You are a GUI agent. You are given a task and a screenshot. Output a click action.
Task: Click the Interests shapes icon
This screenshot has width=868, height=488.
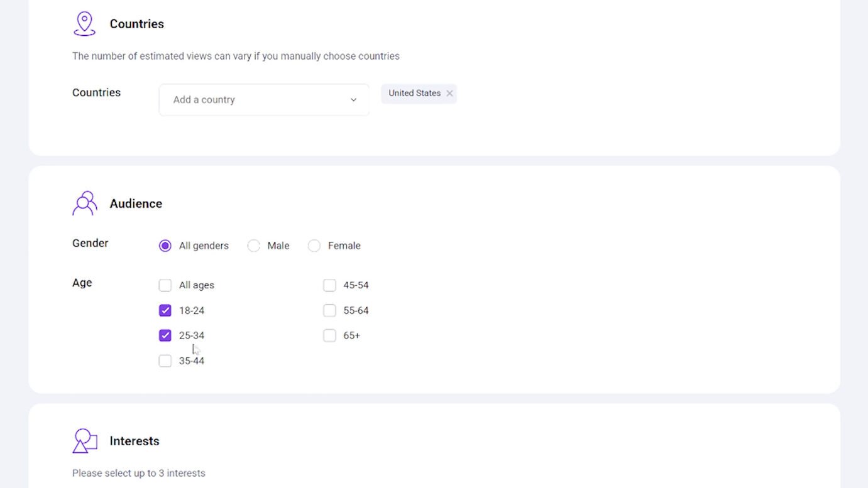coord(84,441)
